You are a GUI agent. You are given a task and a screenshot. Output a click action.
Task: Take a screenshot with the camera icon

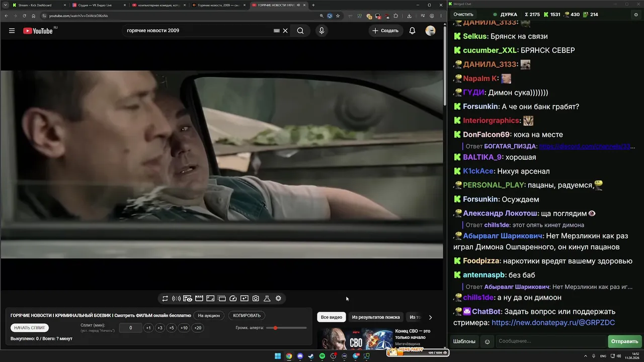point(256,299)
